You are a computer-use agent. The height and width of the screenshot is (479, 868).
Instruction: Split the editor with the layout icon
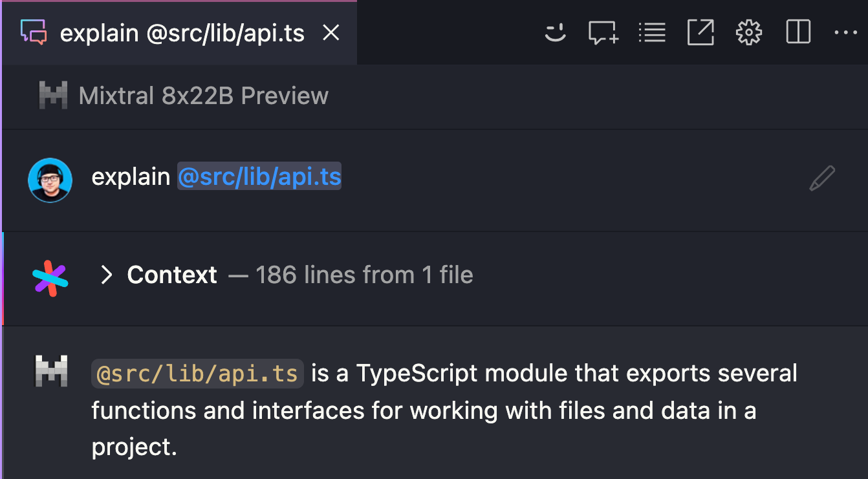(x=798, y=32)
